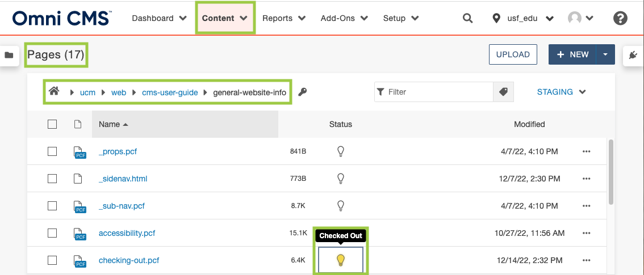This screenshot has width=644, height=275.
Task: Click the home breadcrumb icon
Action: point(54,91)
